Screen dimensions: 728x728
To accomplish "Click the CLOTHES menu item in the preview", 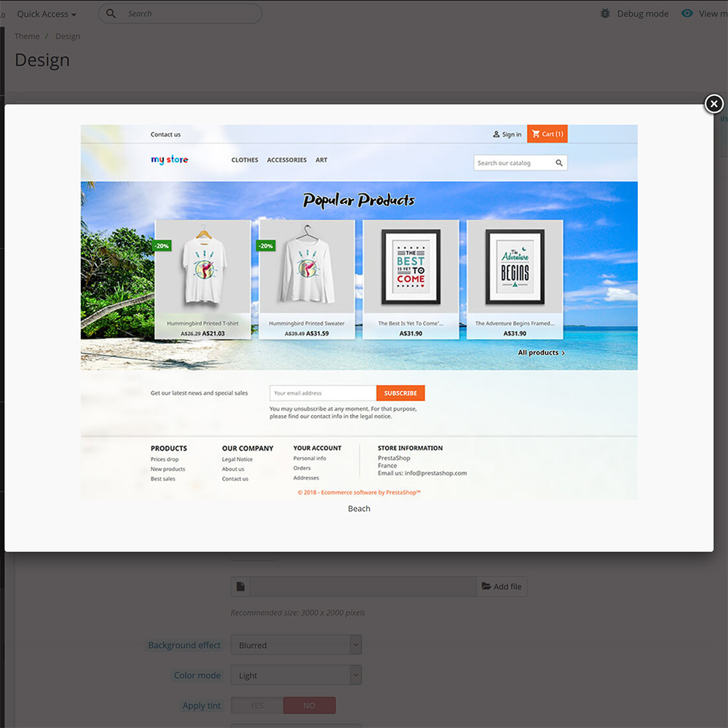I will pyautogui.click(x=245, y=159).
